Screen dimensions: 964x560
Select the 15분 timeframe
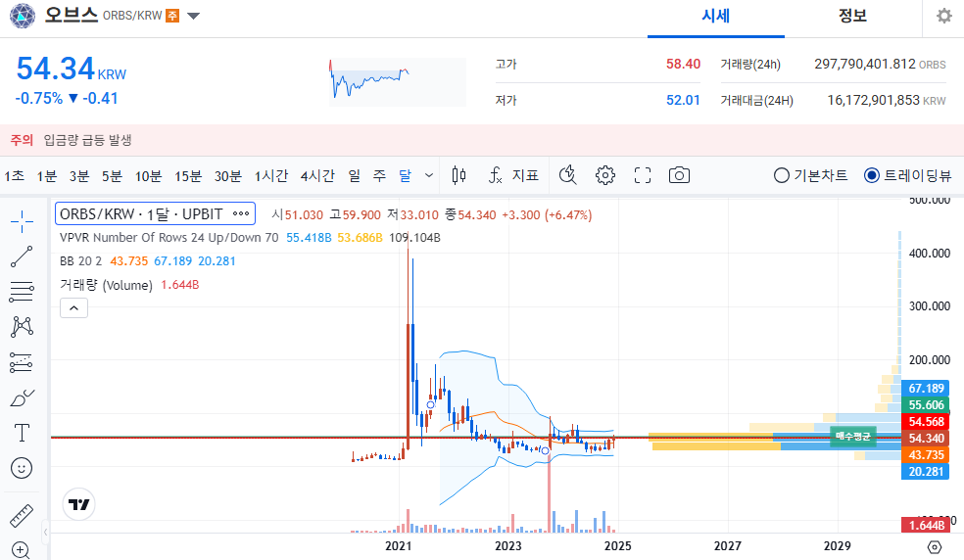[x=188, y=176]
